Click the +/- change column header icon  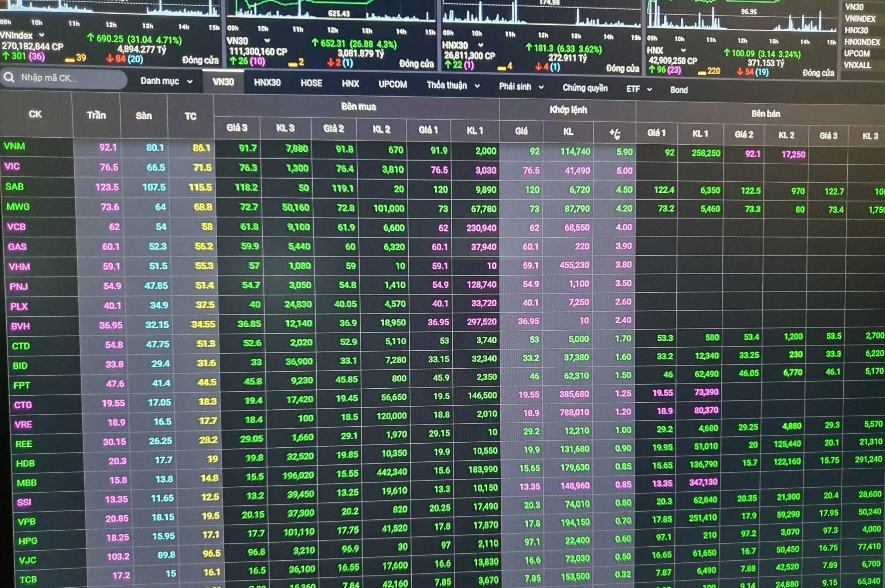coord(615,133)
